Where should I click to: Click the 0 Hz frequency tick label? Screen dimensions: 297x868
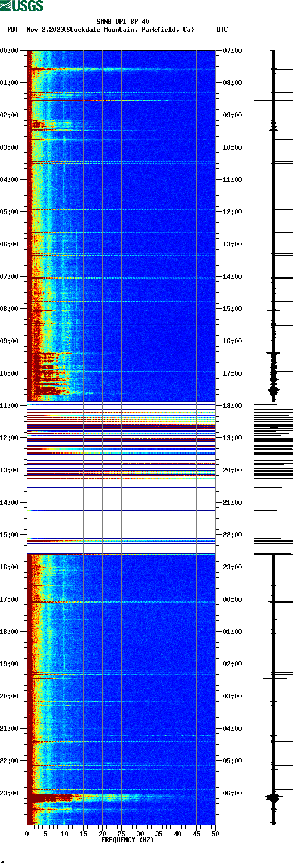click(x=27, y=834)
